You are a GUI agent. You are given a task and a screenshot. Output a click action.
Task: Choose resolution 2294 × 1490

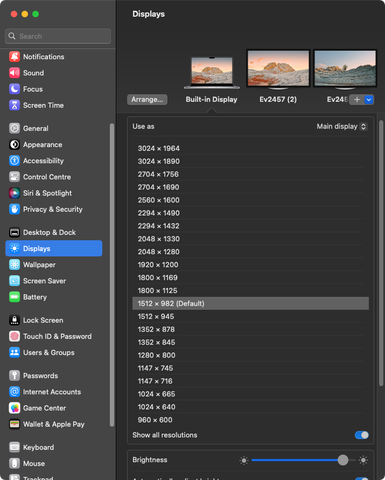point(250,213)
